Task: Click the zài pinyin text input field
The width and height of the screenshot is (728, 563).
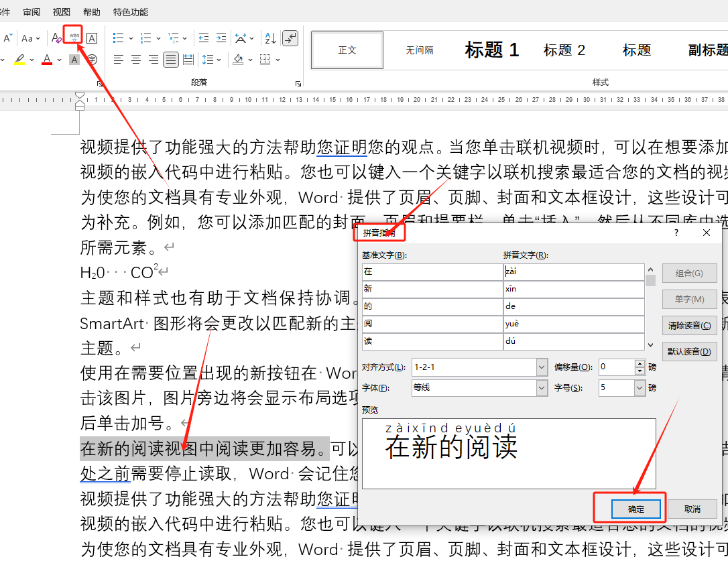Action: [573, 271]
